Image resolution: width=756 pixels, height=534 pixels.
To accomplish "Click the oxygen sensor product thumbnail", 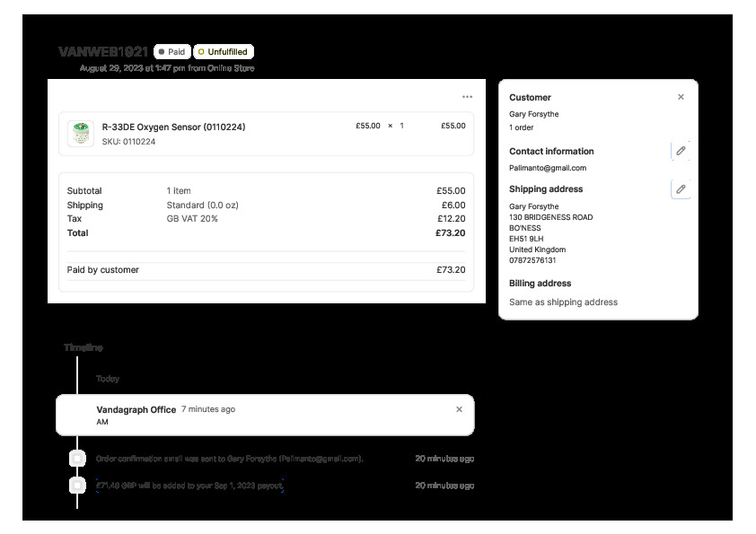I will click(81, 134).
